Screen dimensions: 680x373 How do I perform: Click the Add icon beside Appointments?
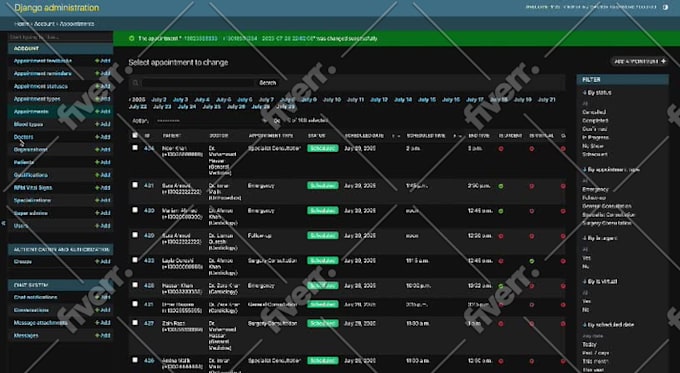coord(103,111)
